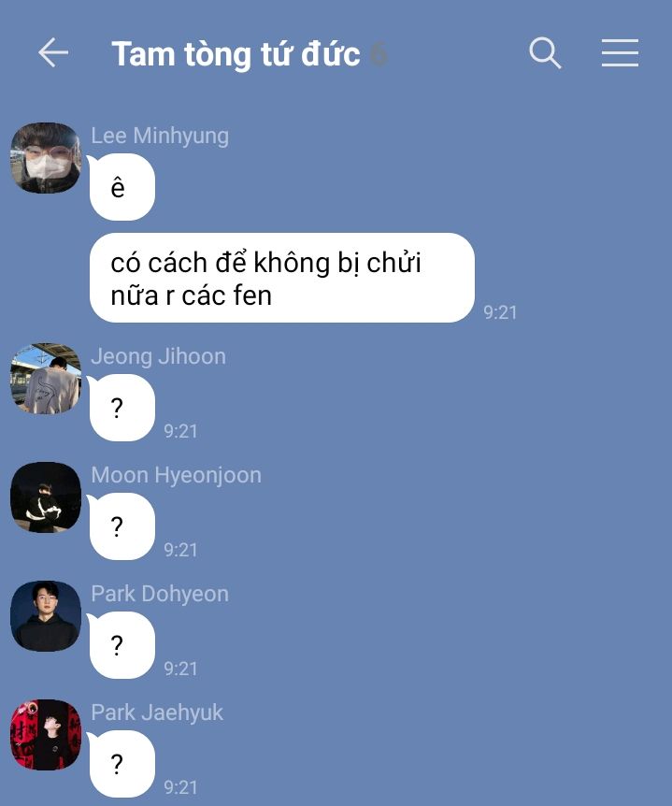Screen dimensions: 672x806
Task: Open Lee Minhyung's profile picture
Action: click(x=46, y=158)
